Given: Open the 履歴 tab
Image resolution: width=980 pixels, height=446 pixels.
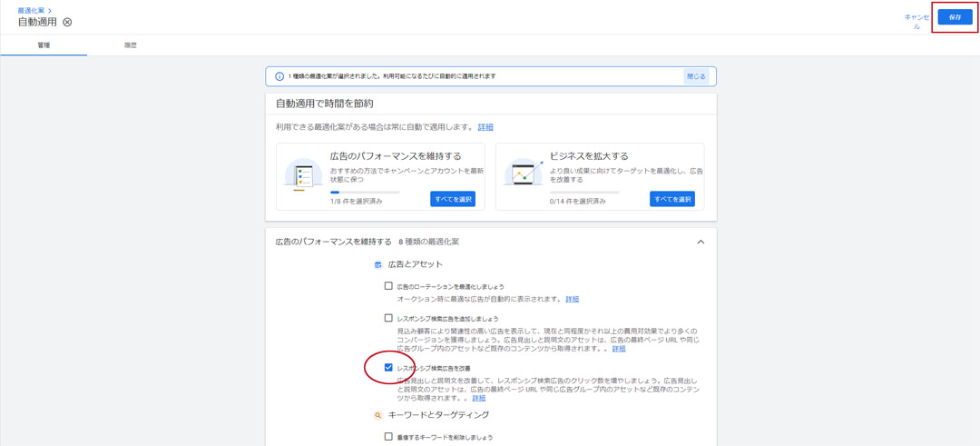Looking at the screenshot, I should click(x=131, y=45).
